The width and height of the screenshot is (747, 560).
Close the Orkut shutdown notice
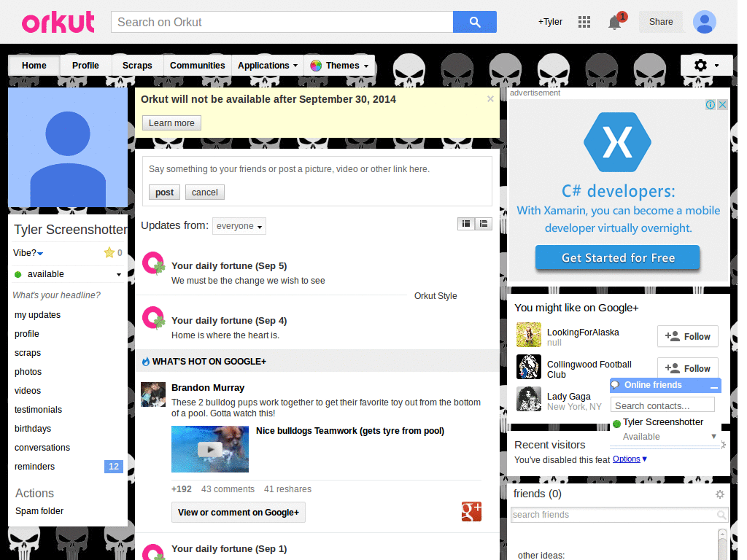pyautogui.click(x=490, y=99)
